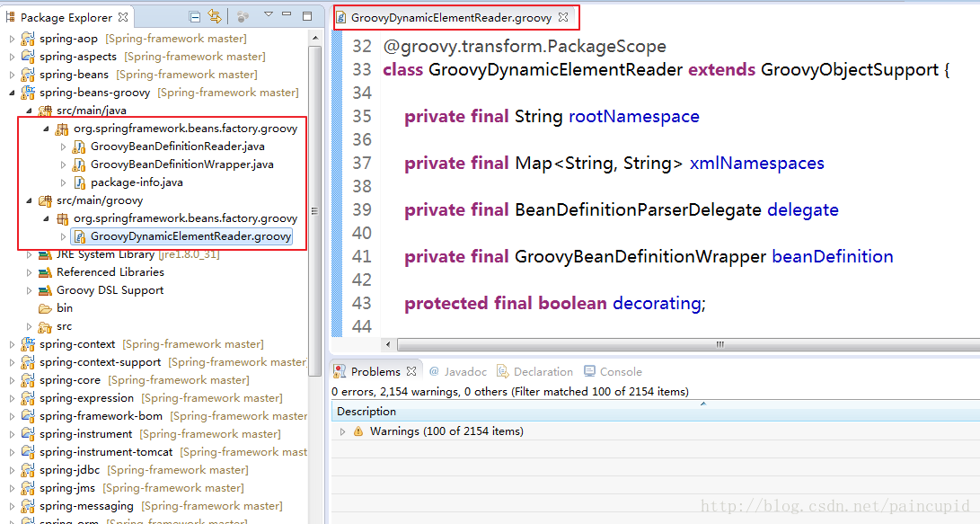Select GroovyBeanDefinitionReader.java in tree
The image size is (980, 524).
click(x=178, y=147)
